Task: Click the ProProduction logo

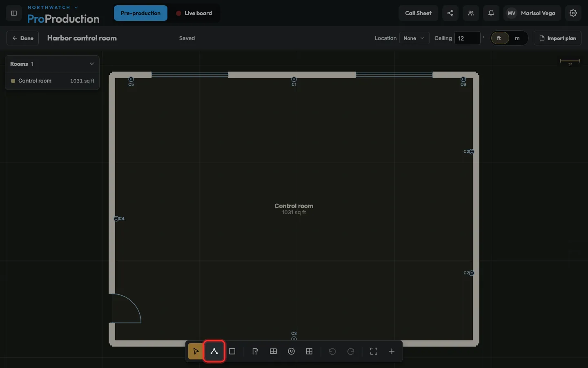Action: point(63,19)
